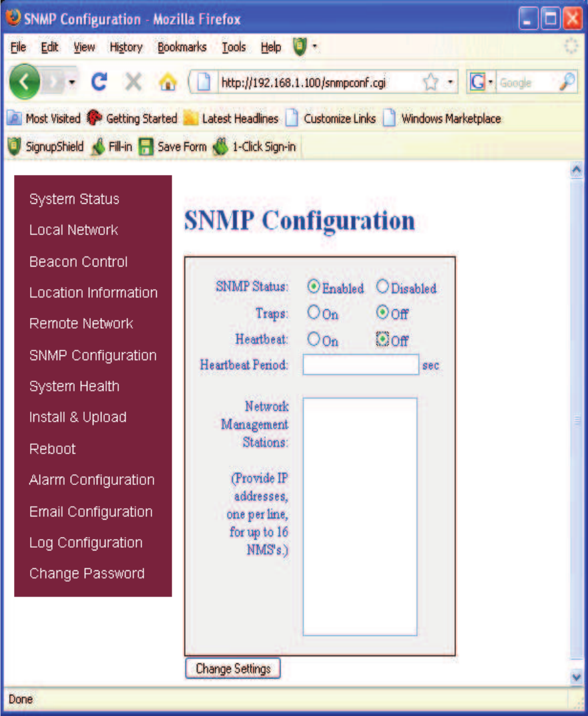Click the Change Settings button

click(x=233, y=669)
